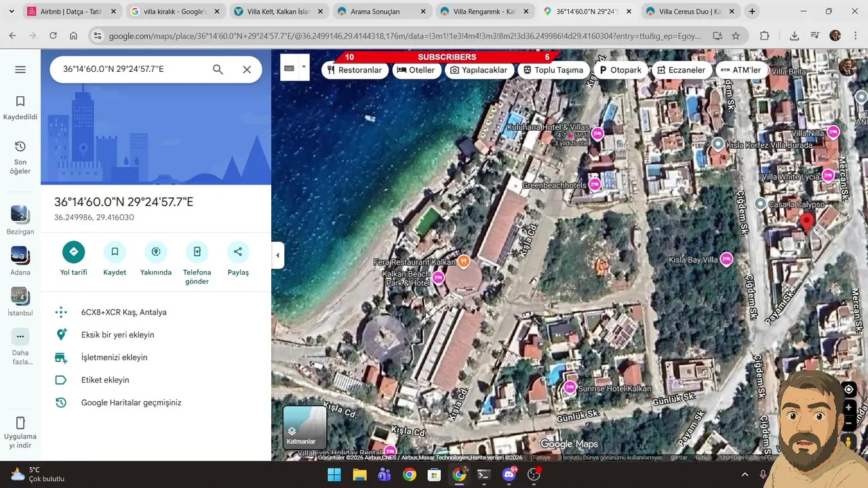This screenshot has width=868, height=488.
Task: Open the Katmanlar layers switcher
Action: [x=304, y=428]
